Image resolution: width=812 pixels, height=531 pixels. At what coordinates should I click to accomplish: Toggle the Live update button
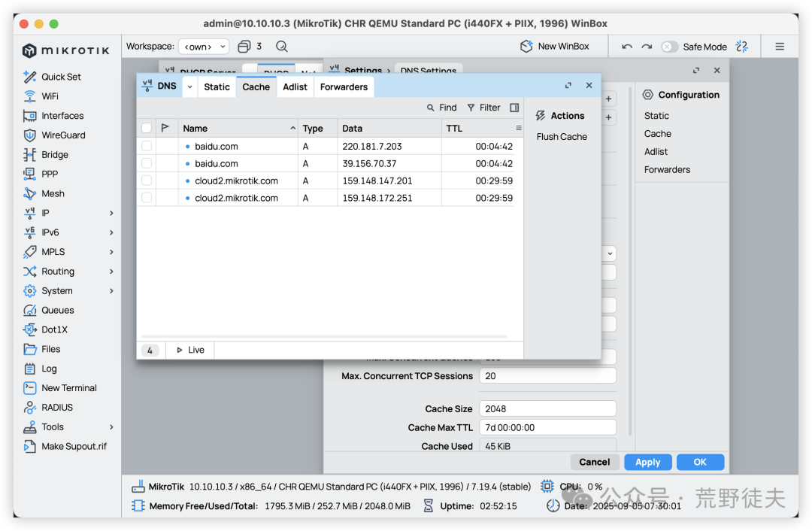point(190,350)
